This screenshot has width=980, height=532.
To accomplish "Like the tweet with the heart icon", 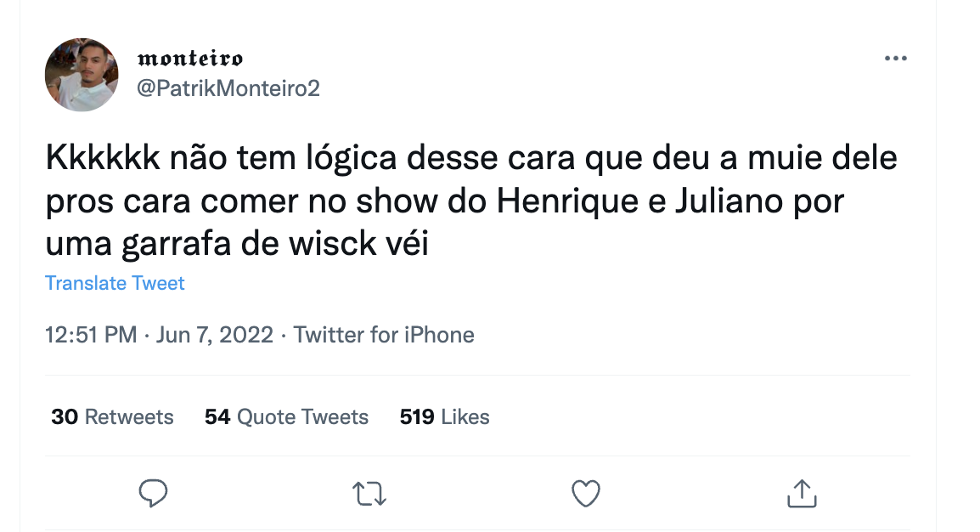I will [585, 493].
